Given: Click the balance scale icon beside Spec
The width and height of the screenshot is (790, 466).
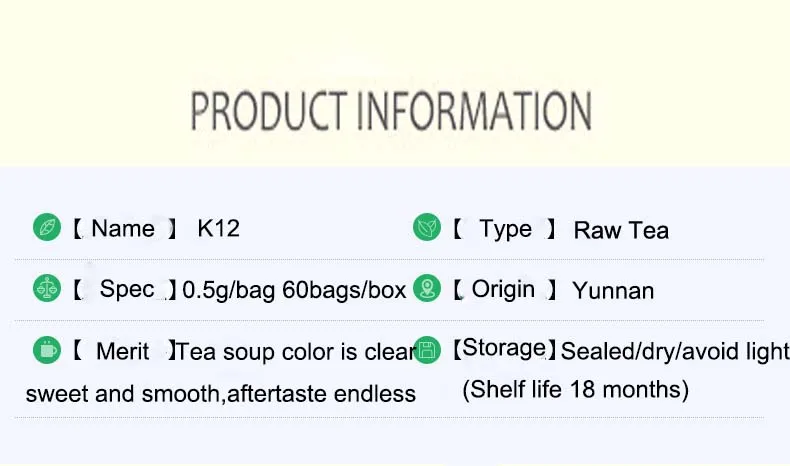Looking at the screenshot, I should pos(46,289).
